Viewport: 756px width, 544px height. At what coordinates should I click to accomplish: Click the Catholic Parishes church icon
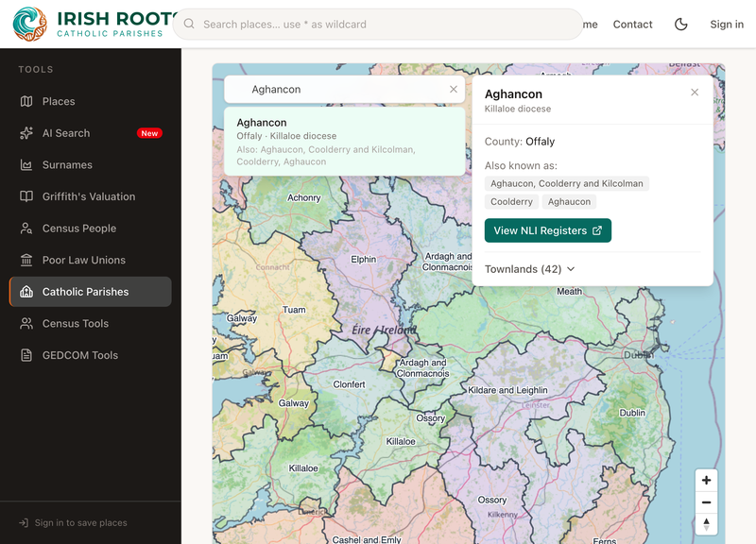click(x=26, y=292)
